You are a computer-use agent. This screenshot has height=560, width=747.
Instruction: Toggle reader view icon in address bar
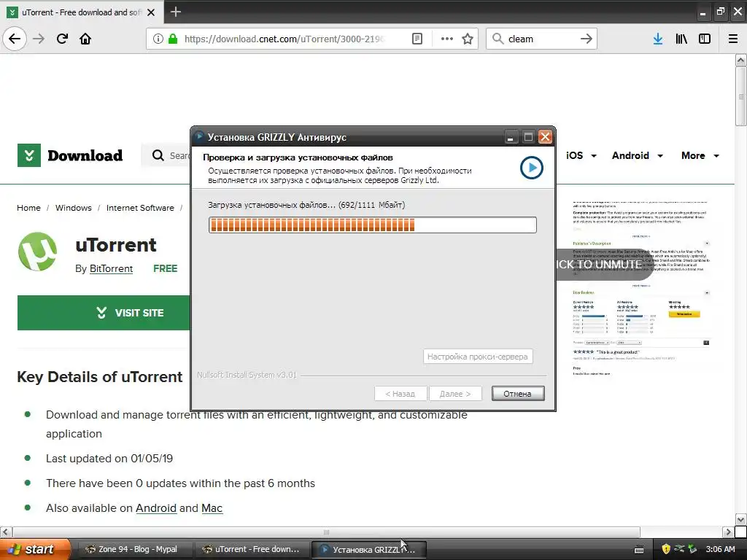coord(417,39)
